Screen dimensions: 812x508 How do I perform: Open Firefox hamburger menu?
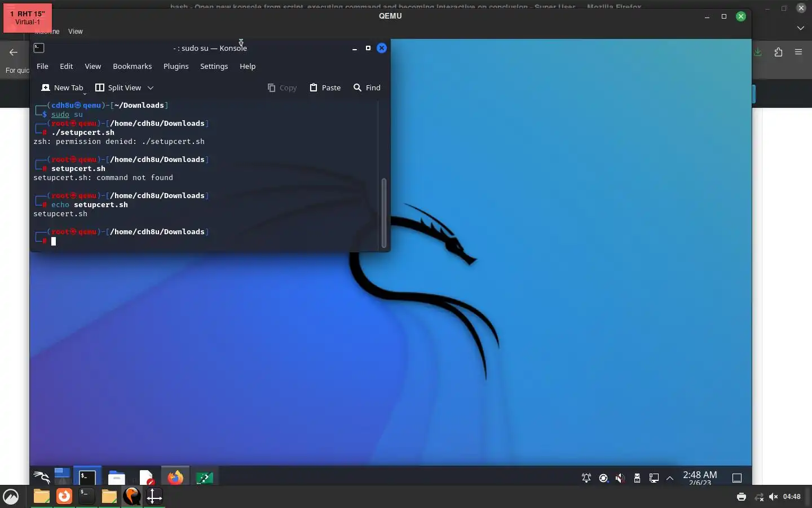798,52
